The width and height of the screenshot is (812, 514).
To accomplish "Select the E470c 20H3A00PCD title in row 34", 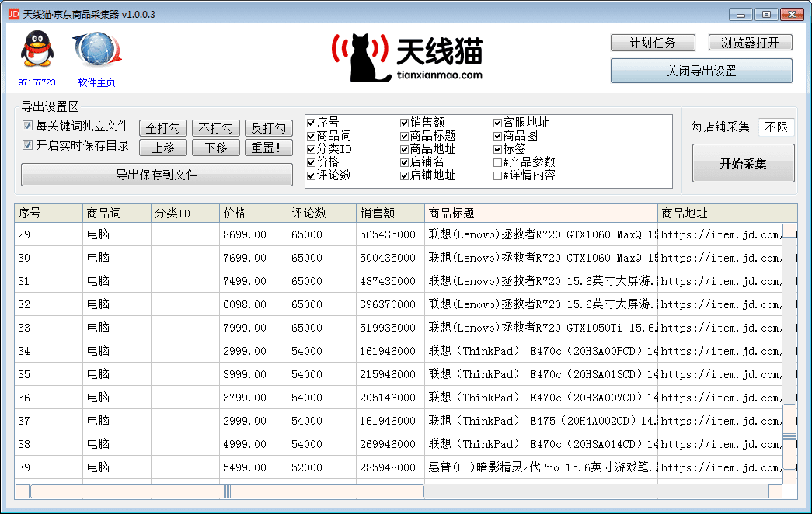I will pos(541,351).
